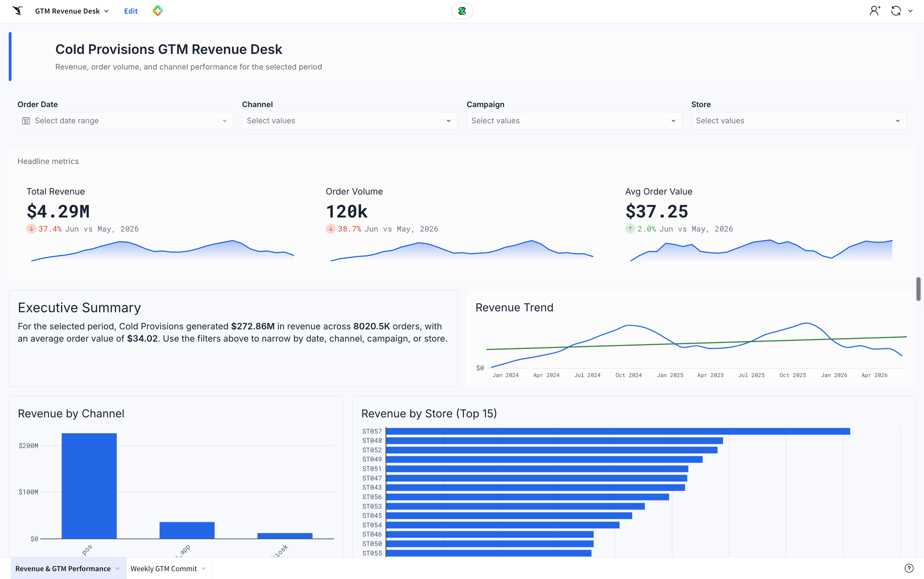Click the ST057 bar in Revenue by Store
The height and width of the screenshot is (579, 924).
pyautogui.click(x=618, y=431)
